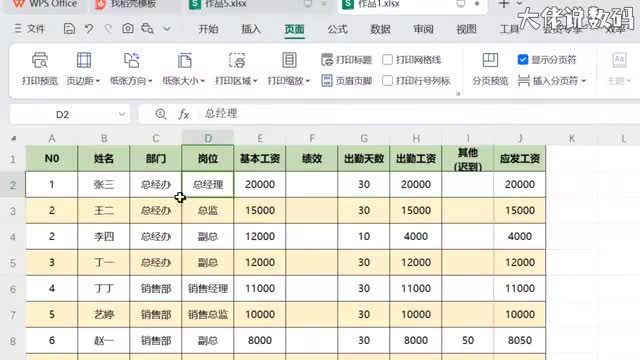Screen dimensions: 640x360
Task: Click header cell 姓名
Action: point(104,158)
